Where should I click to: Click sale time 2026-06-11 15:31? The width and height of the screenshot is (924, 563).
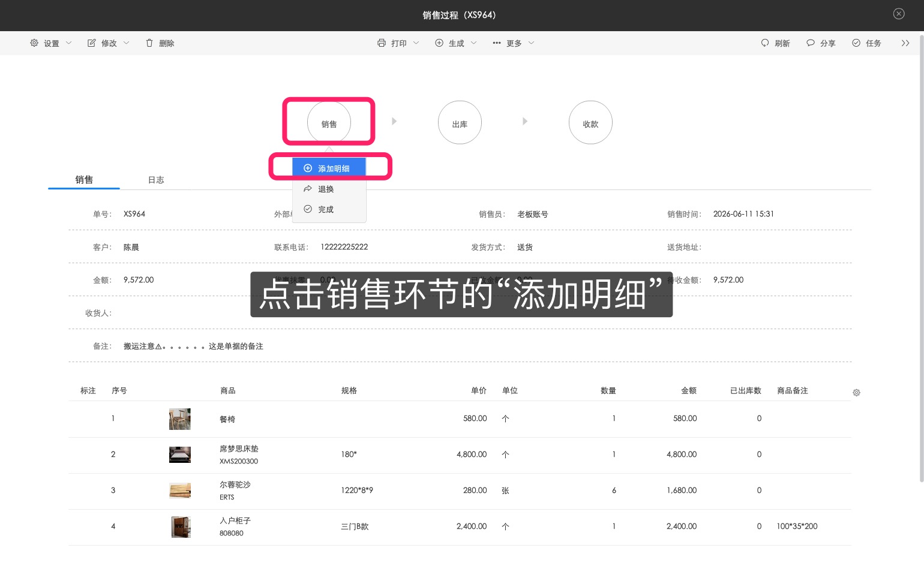[x=743, y=214]
